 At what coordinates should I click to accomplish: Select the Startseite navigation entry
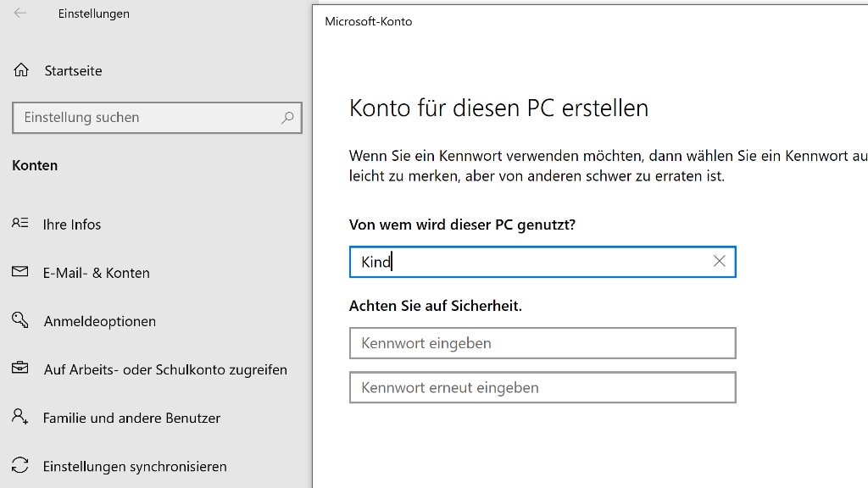[73, 70]
